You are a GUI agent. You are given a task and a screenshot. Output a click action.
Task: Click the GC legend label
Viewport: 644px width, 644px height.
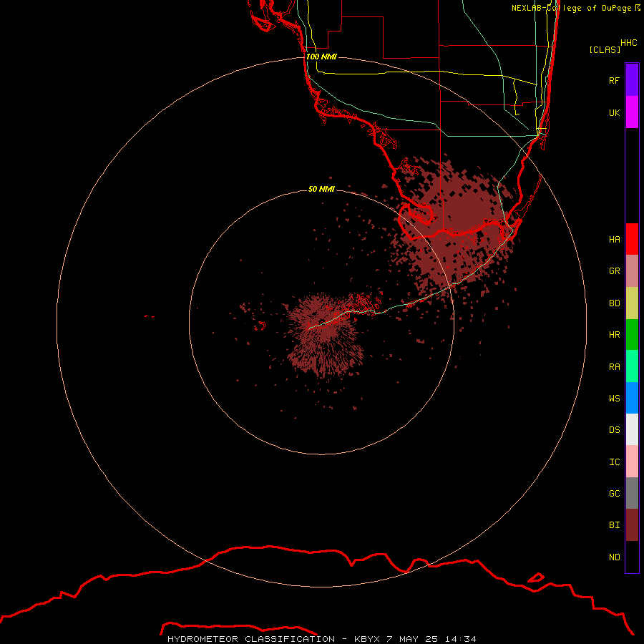[614, 493]
